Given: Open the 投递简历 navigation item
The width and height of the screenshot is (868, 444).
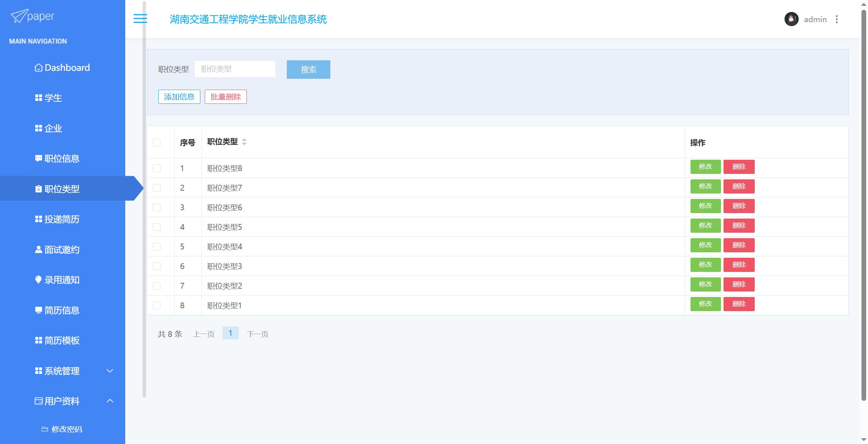Looking at the screenshot, I should pyautogui.click(x=62, y=219).
